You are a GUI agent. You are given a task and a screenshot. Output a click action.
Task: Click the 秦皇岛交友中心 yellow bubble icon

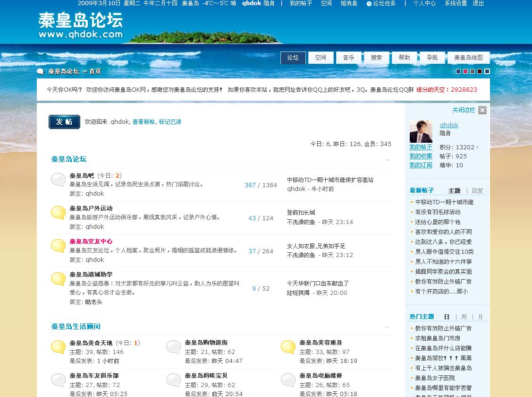(x=58, y=246)
